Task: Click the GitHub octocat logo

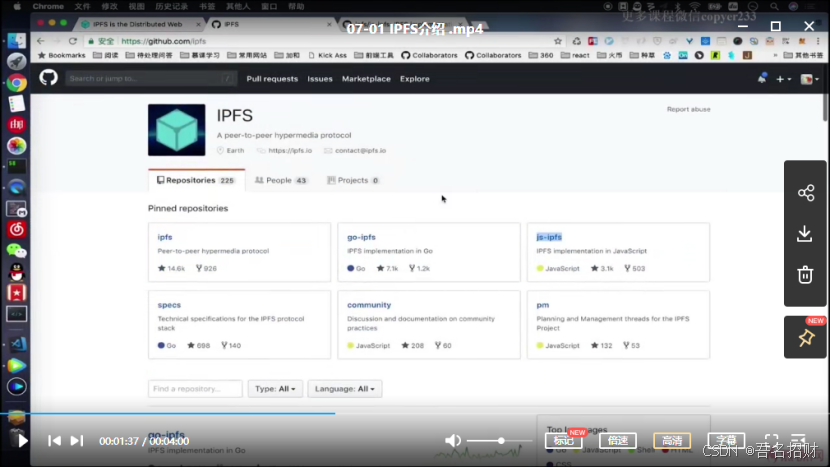Action: [x=48, y=78]
